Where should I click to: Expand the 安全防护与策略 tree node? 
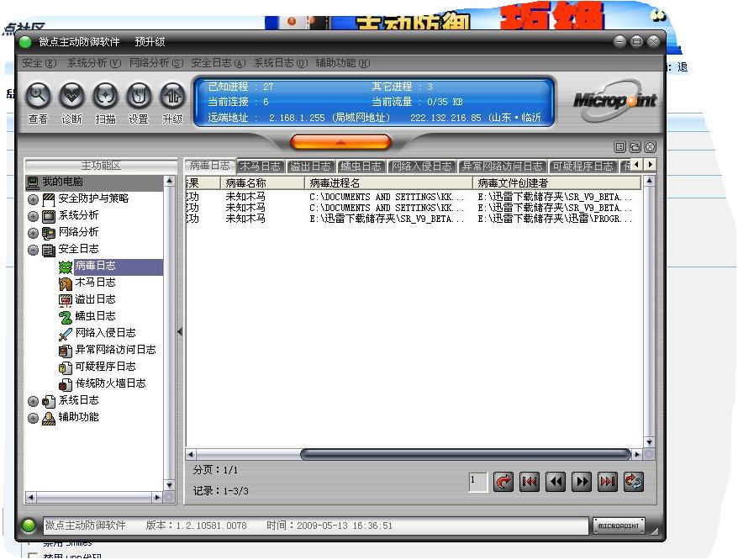tap(33, 199)
